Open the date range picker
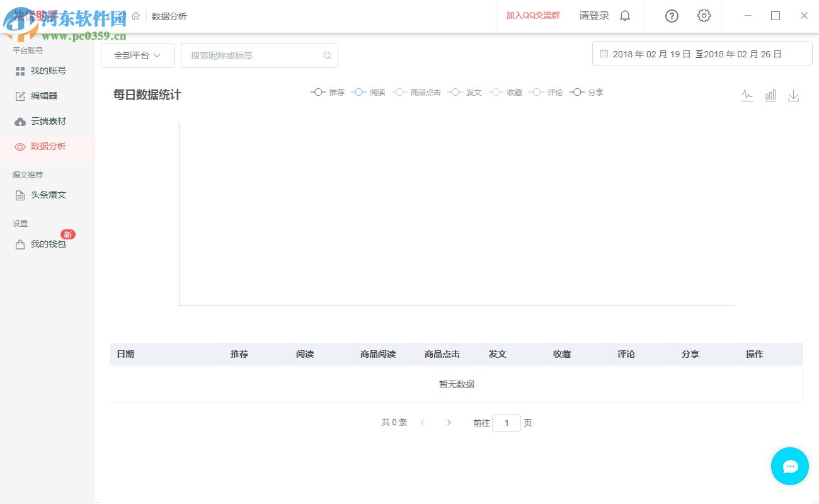 coord(701,54)
